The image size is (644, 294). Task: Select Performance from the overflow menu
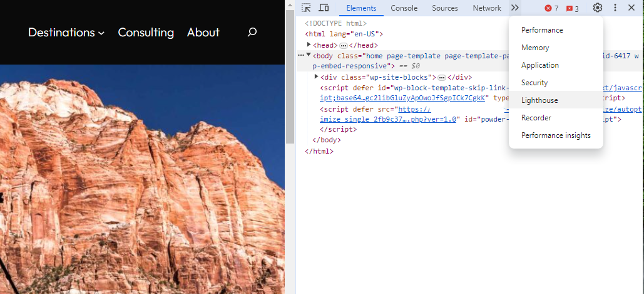[556, 30]
